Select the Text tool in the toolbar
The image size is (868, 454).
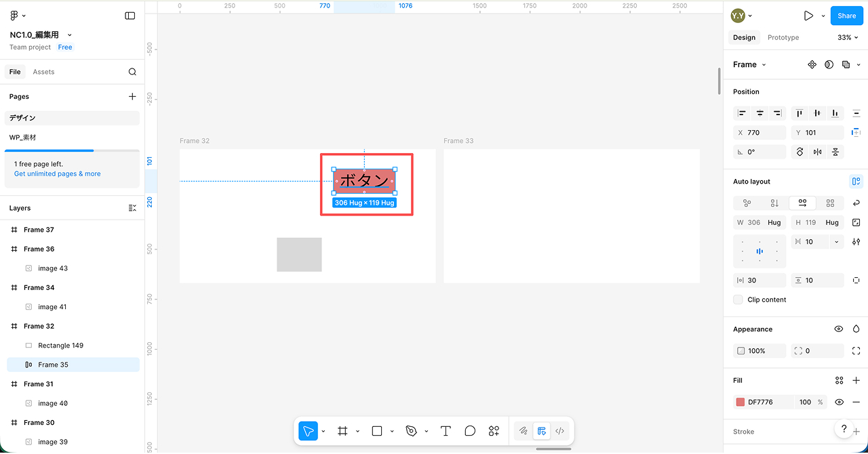coord(446,431)
